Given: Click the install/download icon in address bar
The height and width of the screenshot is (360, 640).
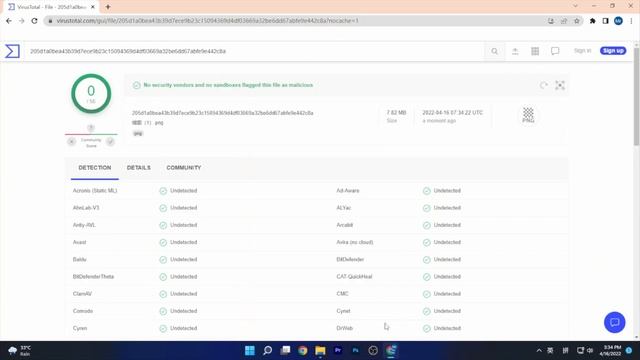Looking at the screenshot, I should click(551, 21).
